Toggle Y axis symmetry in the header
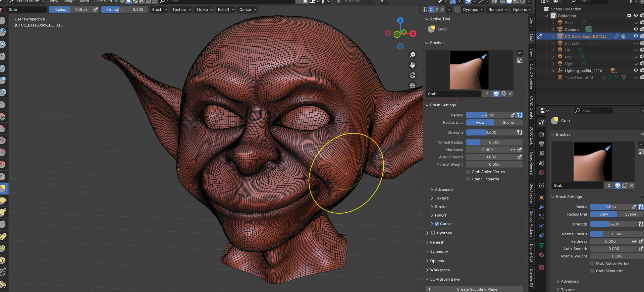The image size is (644, 292). (437, 10)
